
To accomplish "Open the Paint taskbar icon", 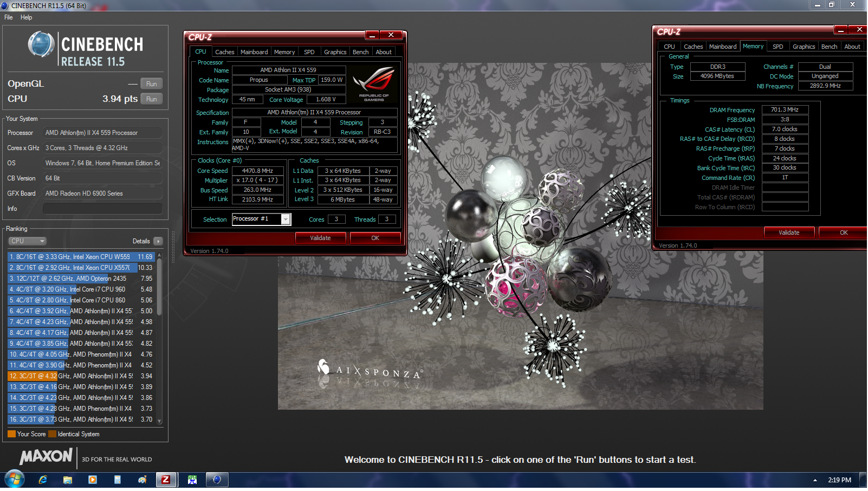I will (142, 480).
